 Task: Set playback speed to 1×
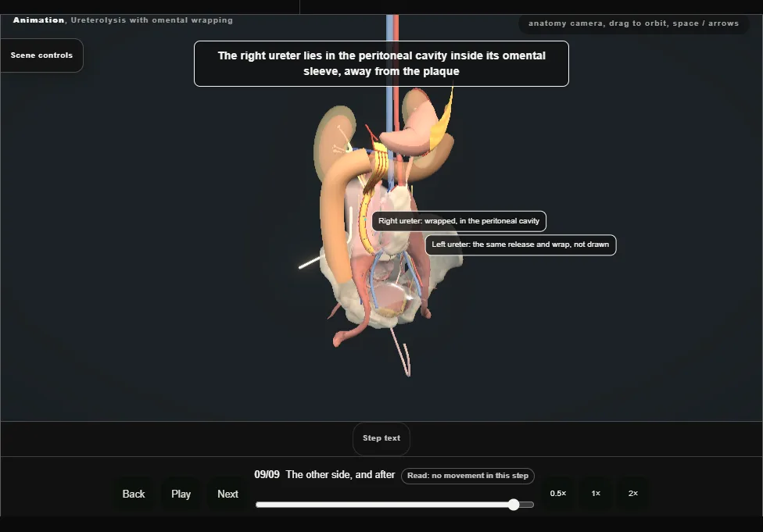[x=596, y=494]
